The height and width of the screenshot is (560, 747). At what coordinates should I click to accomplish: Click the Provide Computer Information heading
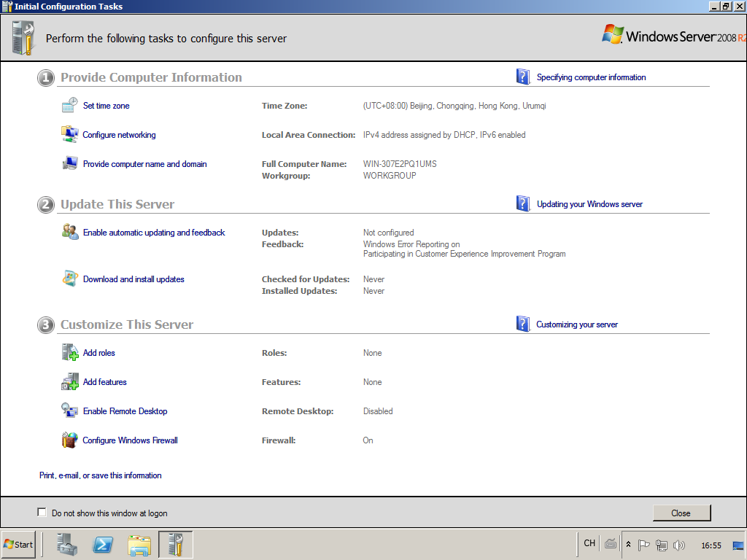click(151, 77)
